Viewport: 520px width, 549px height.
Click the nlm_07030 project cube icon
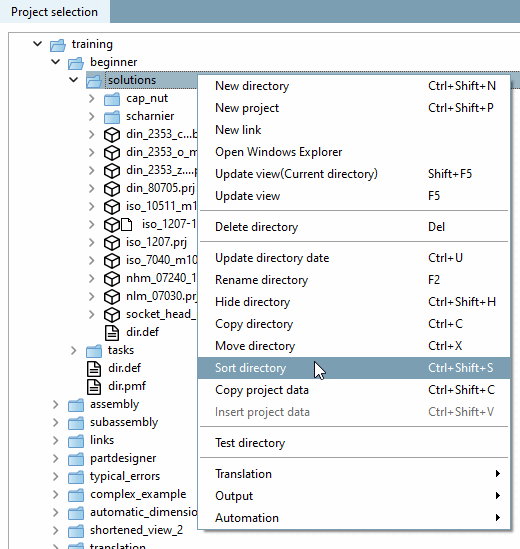pyautogui.click(x=112, y=297)
